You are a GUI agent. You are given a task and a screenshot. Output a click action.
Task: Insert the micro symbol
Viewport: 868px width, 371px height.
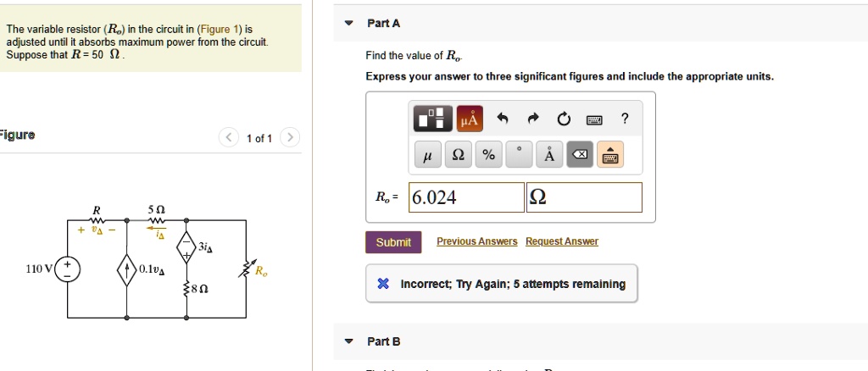point(427,156)
